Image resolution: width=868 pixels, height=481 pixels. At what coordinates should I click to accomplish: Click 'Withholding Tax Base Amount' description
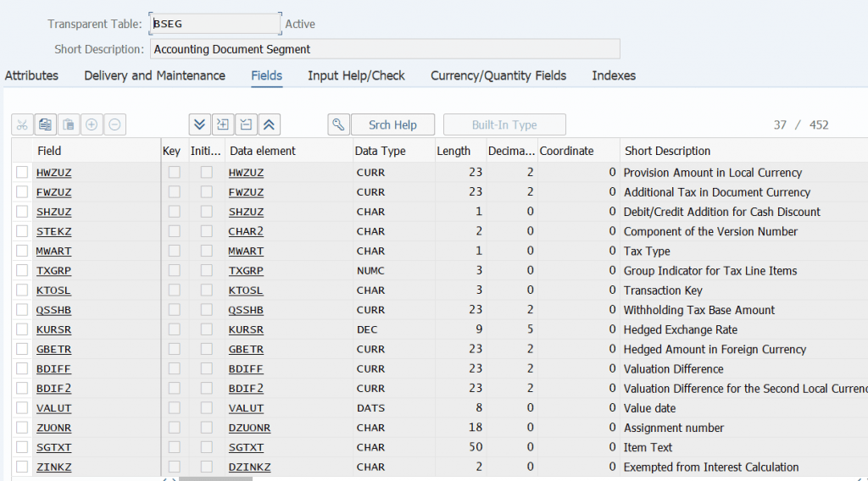tap(699, 310)
